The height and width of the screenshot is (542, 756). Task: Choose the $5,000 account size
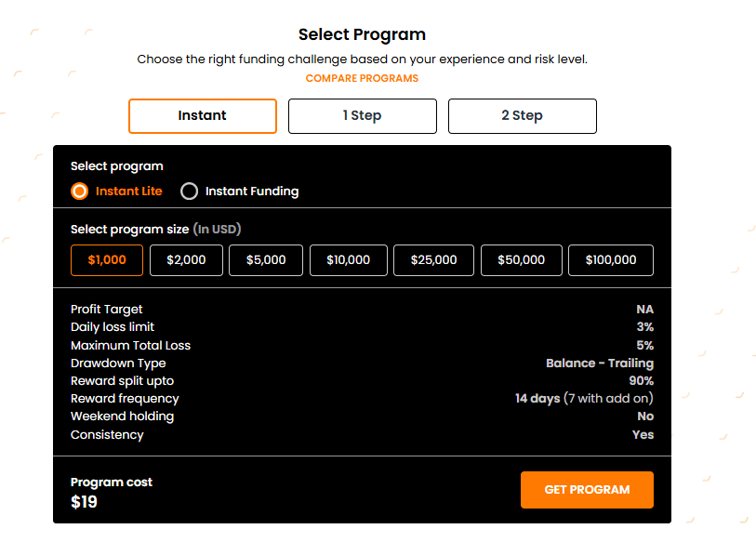click(265, 260)
